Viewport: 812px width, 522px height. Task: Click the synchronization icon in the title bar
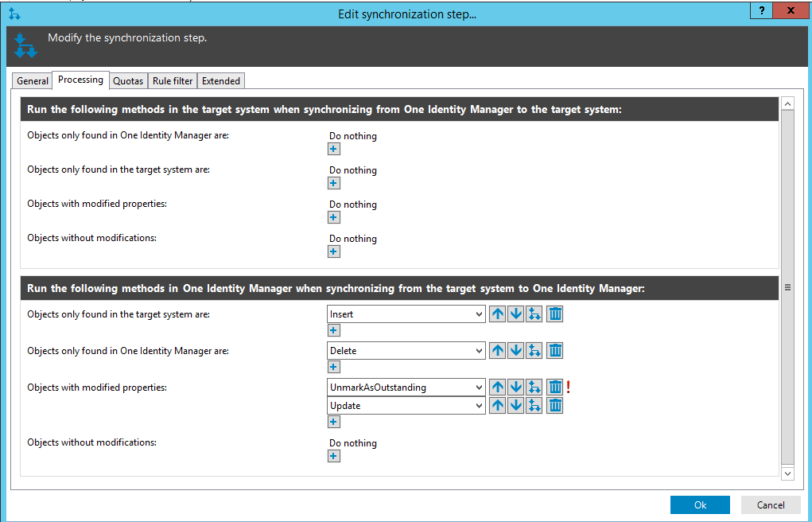click(14, 14)
